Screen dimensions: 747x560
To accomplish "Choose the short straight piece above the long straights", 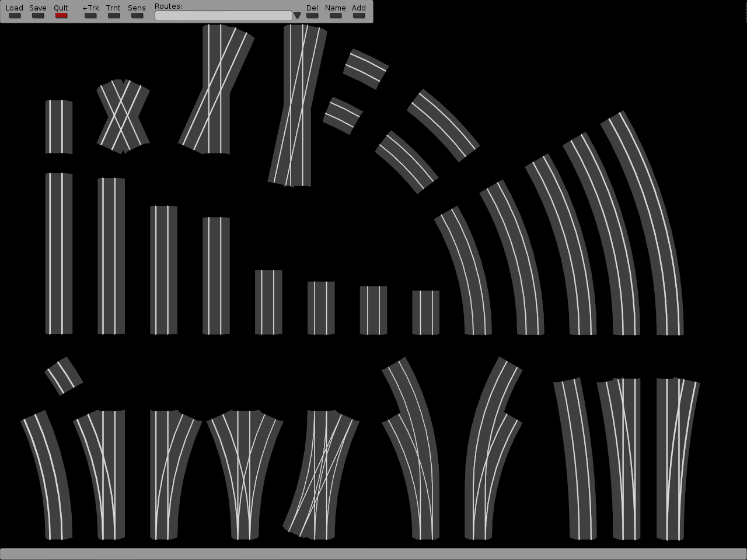I will tap(59, 127).
